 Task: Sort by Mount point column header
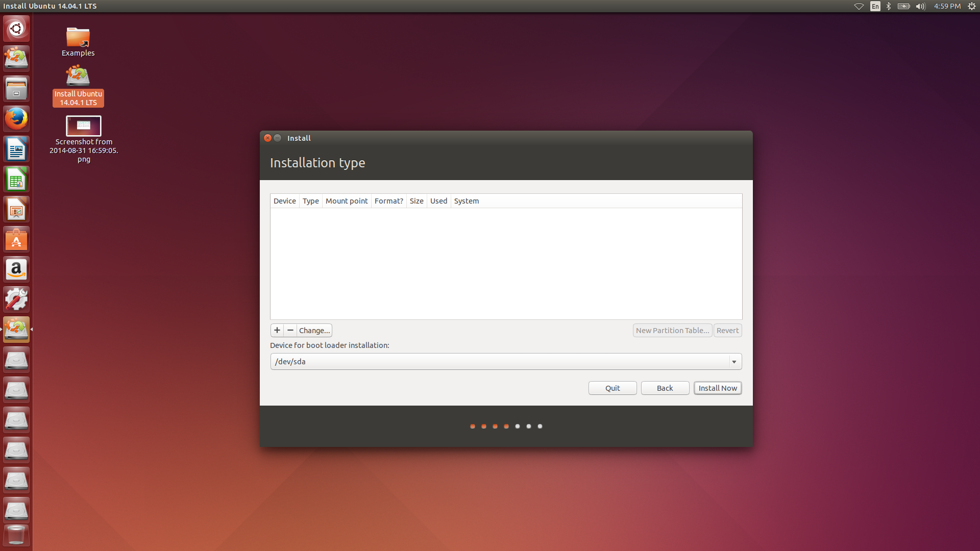pos(347,201)
